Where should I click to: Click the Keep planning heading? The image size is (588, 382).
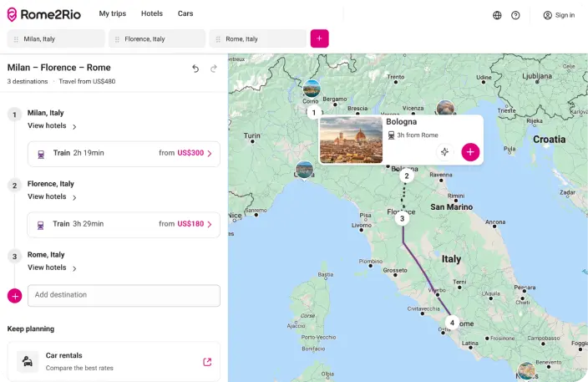31,329
